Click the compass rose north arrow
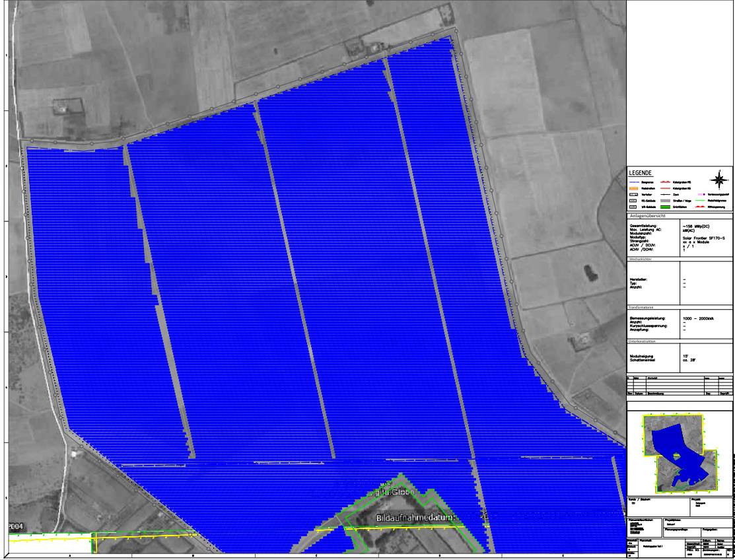Viewport: 735px width, 560px height. click(718, 179)
